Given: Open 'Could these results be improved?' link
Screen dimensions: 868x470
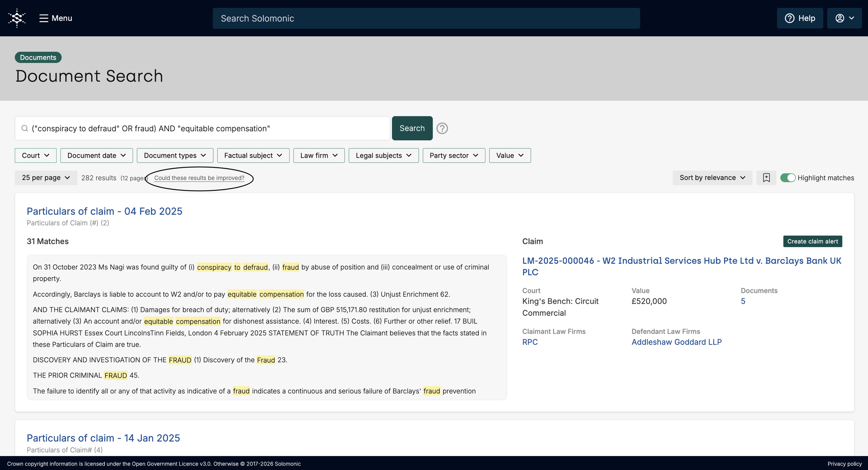Looking at the screenshot, I should click(x=199, y=178).
